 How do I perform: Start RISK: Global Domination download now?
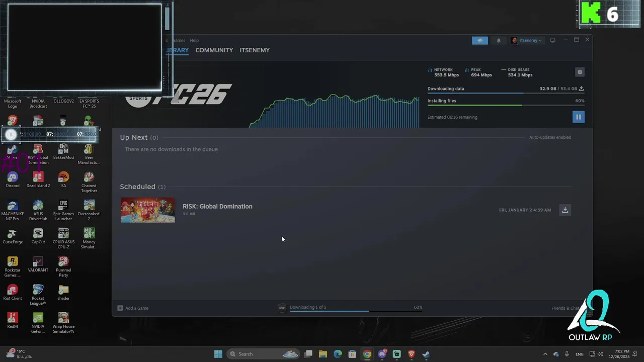click(565, 210)
